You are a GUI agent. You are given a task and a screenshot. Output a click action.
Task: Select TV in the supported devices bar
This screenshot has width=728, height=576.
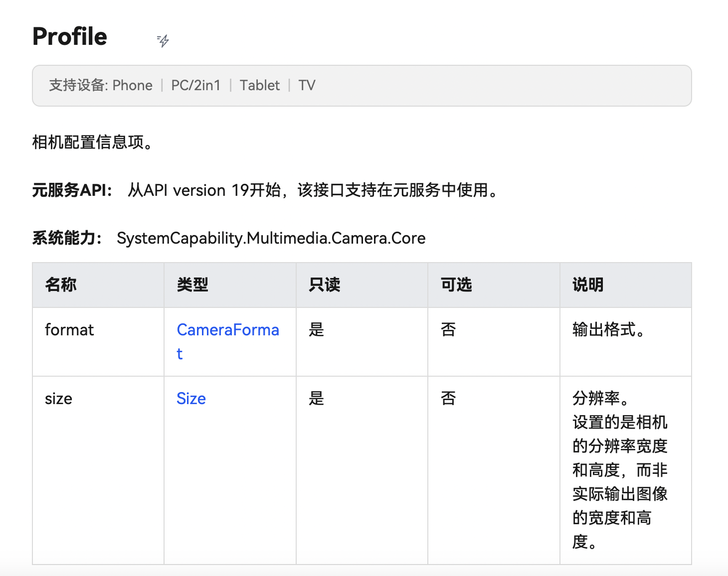[x=307, y=86]
